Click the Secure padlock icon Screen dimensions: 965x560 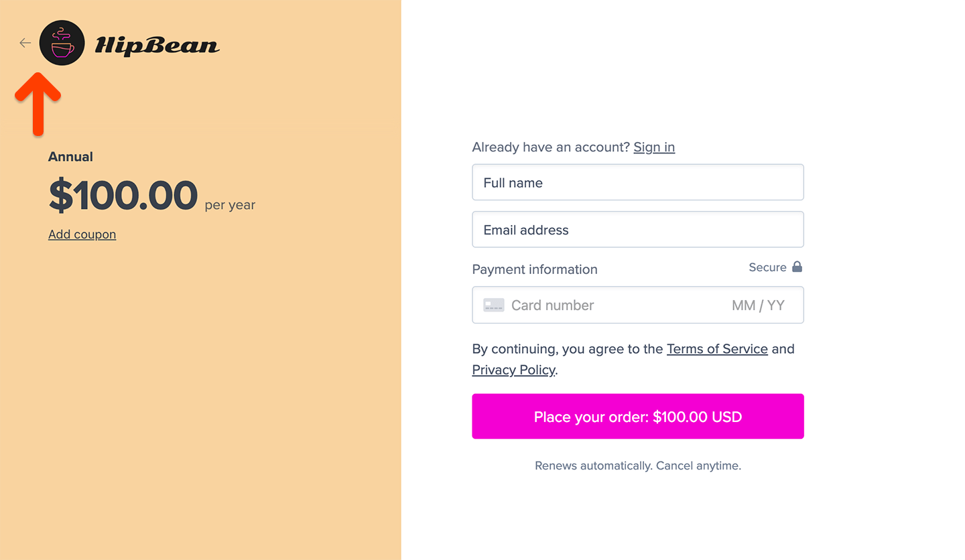pyautogui.click(x=797, y=267)
